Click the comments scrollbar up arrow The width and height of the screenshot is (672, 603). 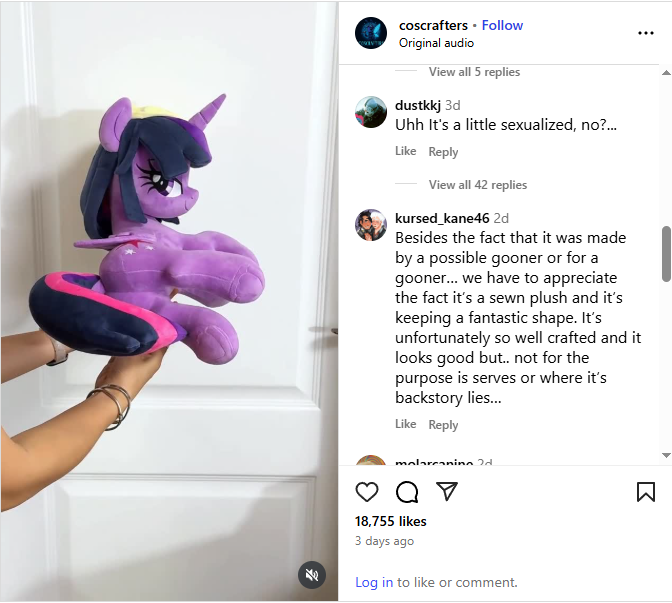[x=666, y=73]
